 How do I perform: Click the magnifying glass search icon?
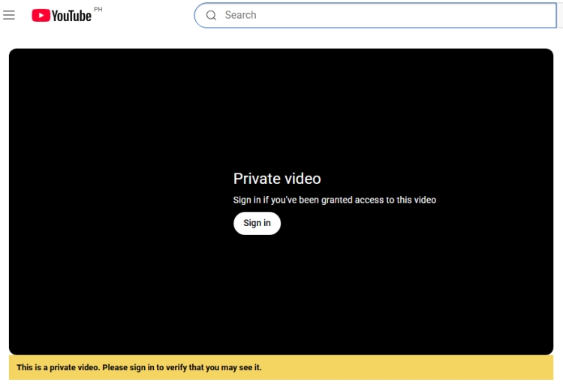pyautogui.click(x=211, y=15)
